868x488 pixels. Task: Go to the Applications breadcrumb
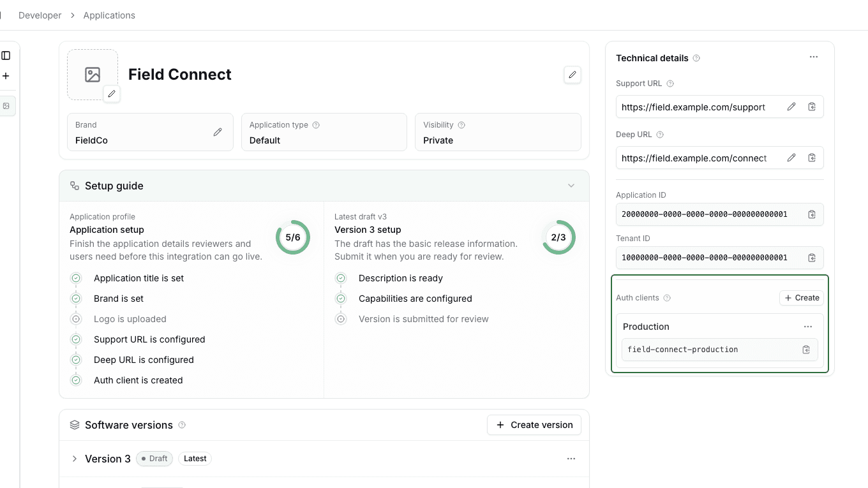pyautogui.click(x=109, y=15)
